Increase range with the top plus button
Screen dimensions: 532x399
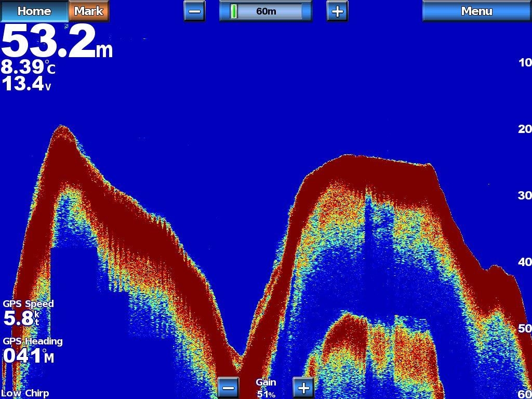[337, 11]
